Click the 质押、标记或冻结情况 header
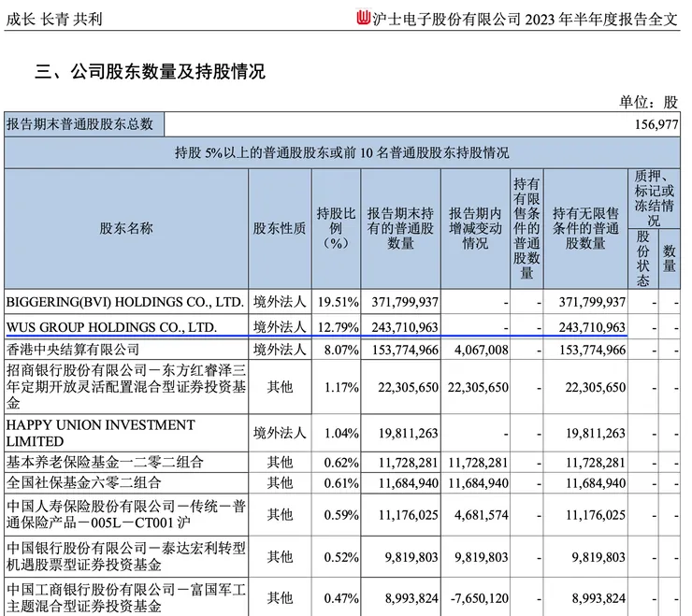Viewport: 692px width, 616px height. pyautogui.click(x=654, y=198)
